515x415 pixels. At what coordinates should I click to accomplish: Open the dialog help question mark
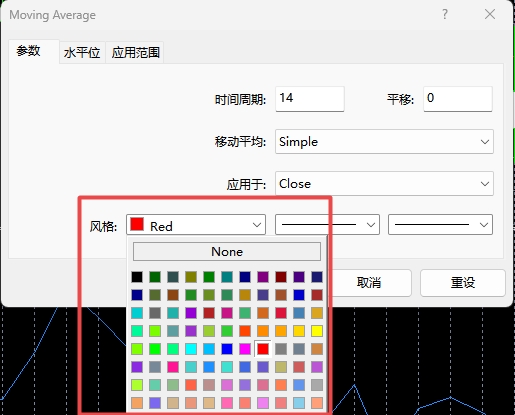point(445,14)
